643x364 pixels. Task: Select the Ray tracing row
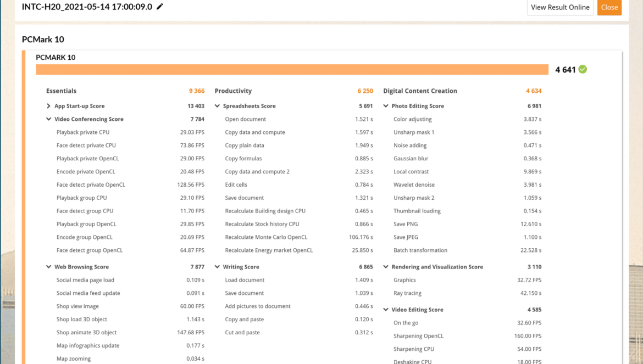point(468,293)
